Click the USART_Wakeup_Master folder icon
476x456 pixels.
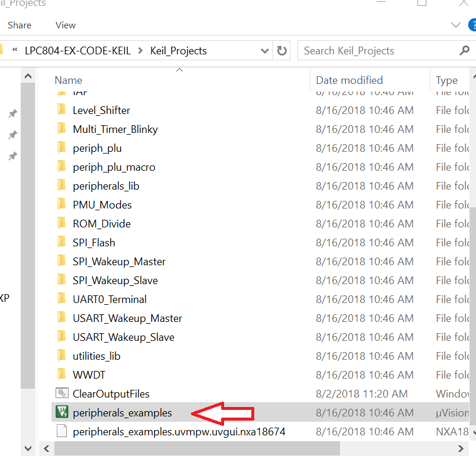point(61,318)
